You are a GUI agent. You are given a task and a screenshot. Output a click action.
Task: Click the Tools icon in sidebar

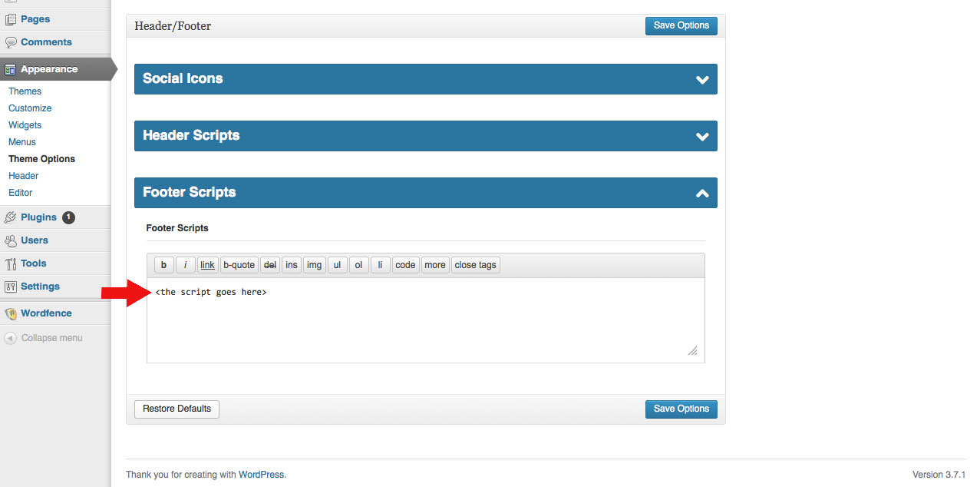(11, 263)
